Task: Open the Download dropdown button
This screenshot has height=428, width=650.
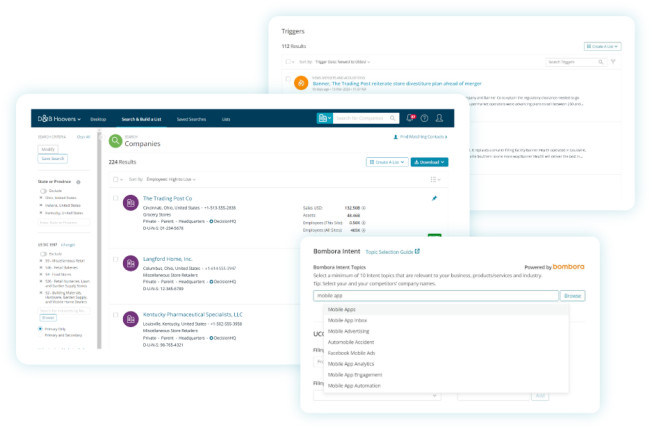Action: (429, 162)
